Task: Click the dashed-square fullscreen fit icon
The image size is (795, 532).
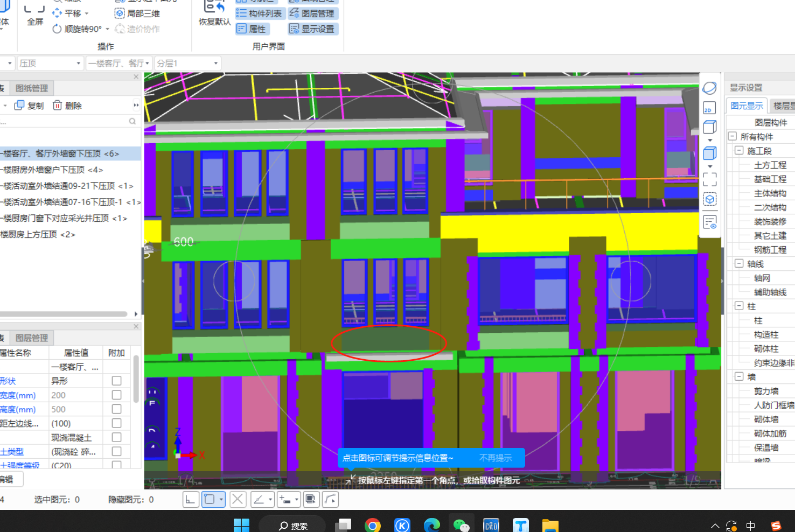Action: (x=710, y=179)
